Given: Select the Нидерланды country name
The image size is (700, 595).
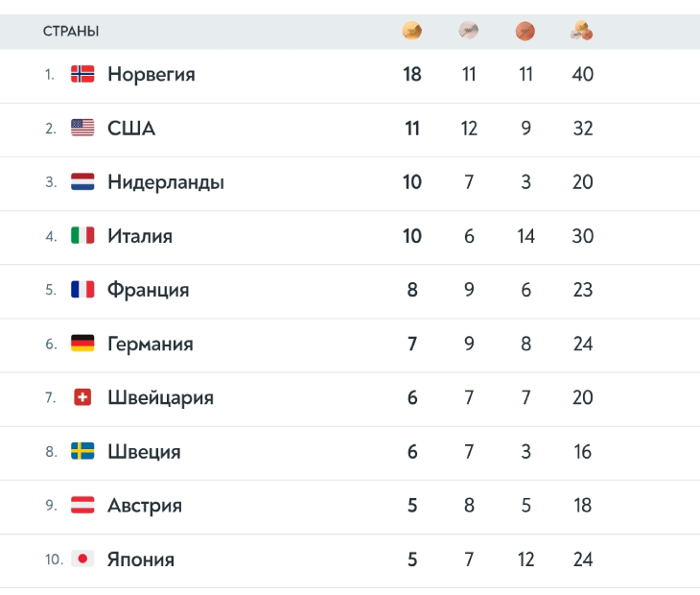Looking at the screenshot, I should [x=166, y=181].
